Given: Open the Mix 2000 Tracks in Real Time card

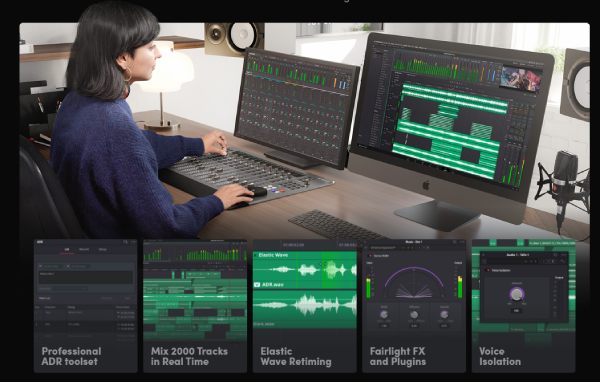Looking at the screenshot, I should pyautogui.click(x=195, y=306).
